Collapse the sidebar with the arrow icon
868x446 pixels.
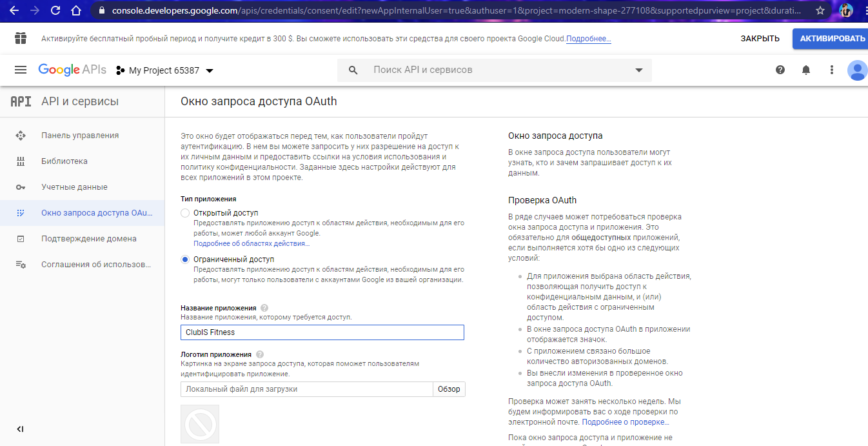[x=20, y=429]
